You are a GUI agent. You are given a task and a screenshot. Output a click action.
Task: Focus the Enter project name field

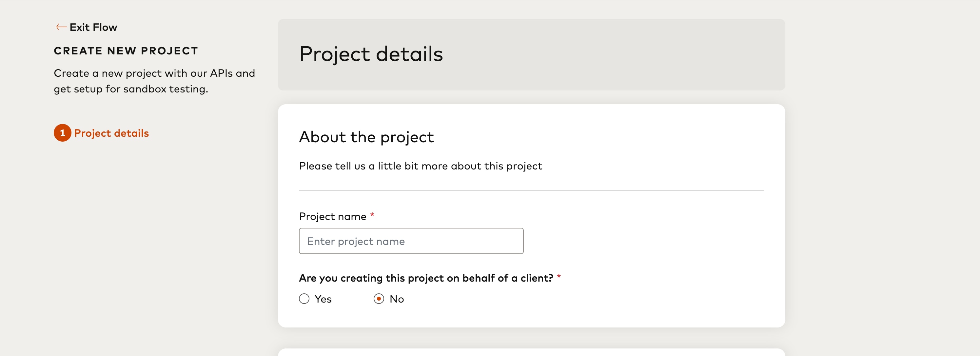pyautogui.click(x=411, y=241)
